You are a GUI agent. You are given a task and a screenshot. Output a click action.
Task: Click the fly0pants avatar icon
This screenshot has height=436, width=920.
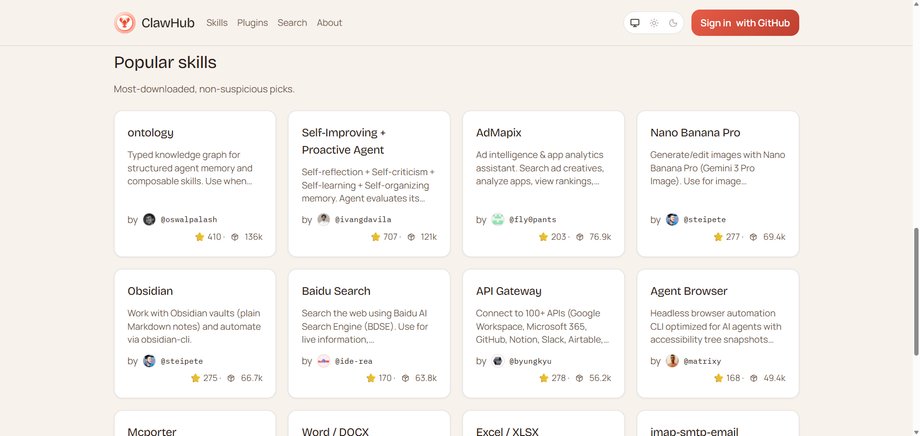(497, 219)
